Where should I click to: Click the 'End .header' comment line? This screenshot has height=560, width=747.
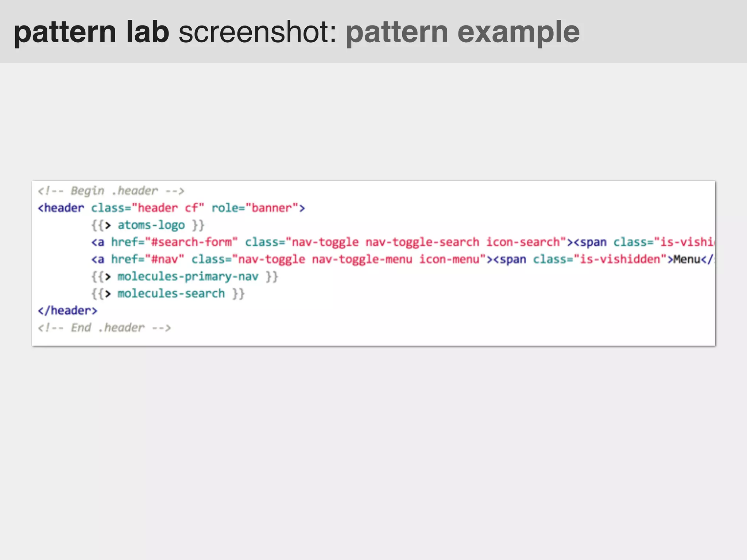(x=104, y=328)
